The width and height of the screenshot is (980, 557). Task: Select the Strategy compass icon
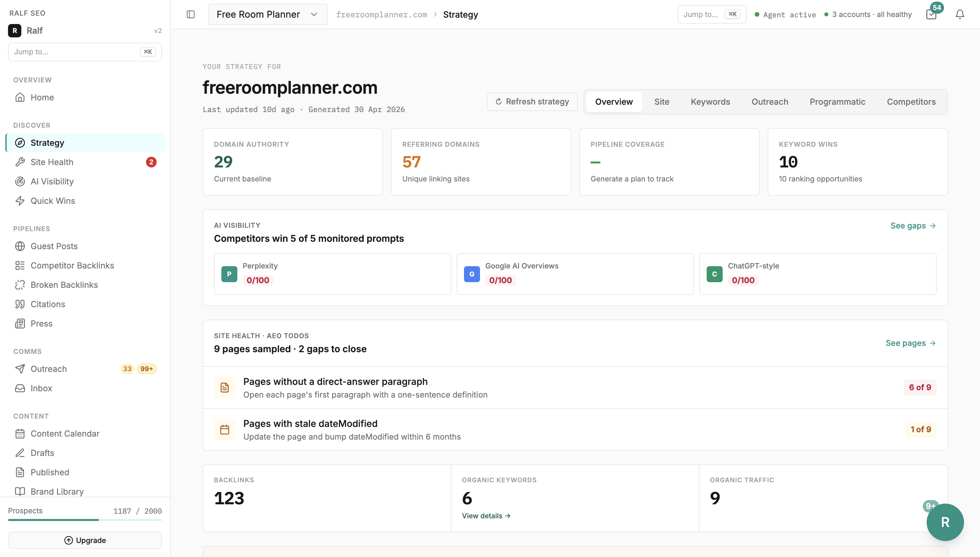[20, 143]
